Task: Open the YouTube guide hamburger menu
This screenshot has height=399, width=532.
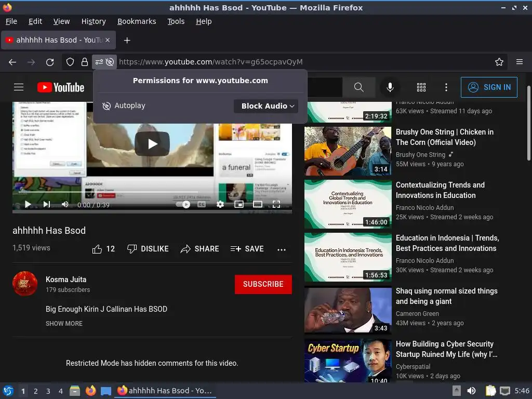Action: (x=19, y=87)
